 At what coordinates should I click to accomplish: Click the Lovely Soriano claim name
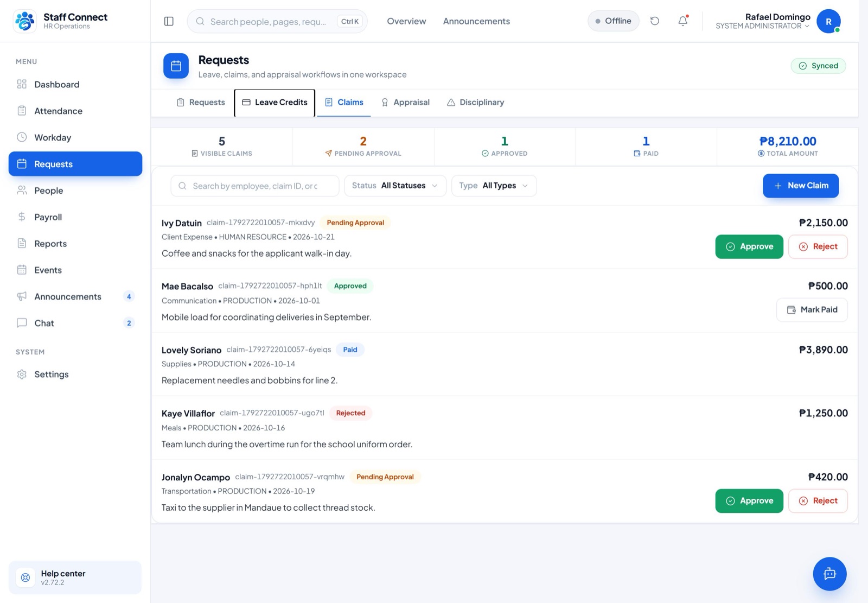pyautogui.click(x=192, y=350)
